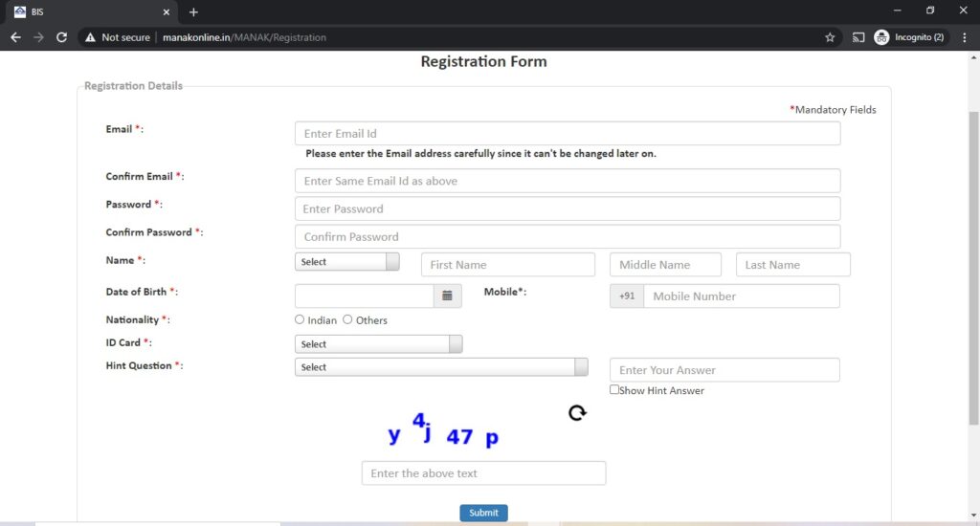Open the date of birth calendar picker

pos(448,296)
